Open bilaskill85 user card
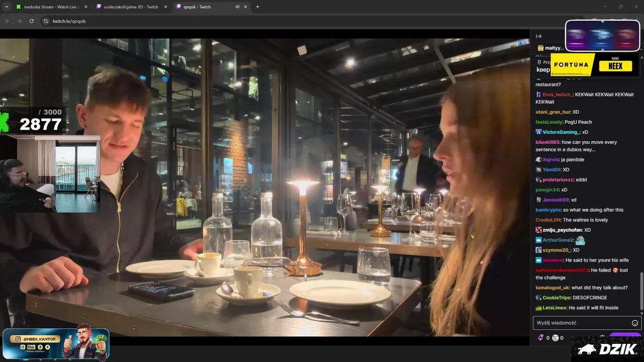Viewport: 644px width, 362px height. click(547, 142)
